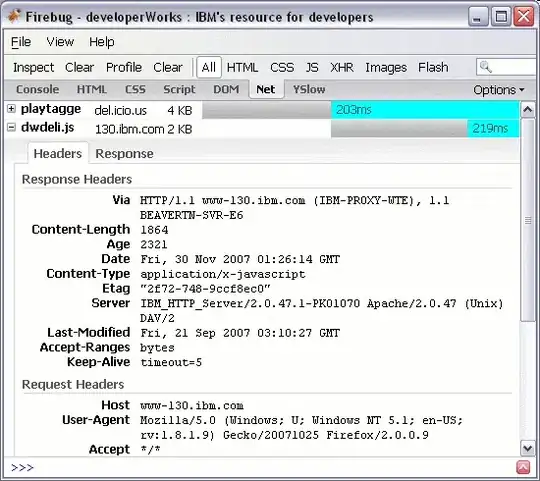The height and width of the screenshot is (481, 540).
Task: Expand the playtagge request row
Action: tap(11, 109)
